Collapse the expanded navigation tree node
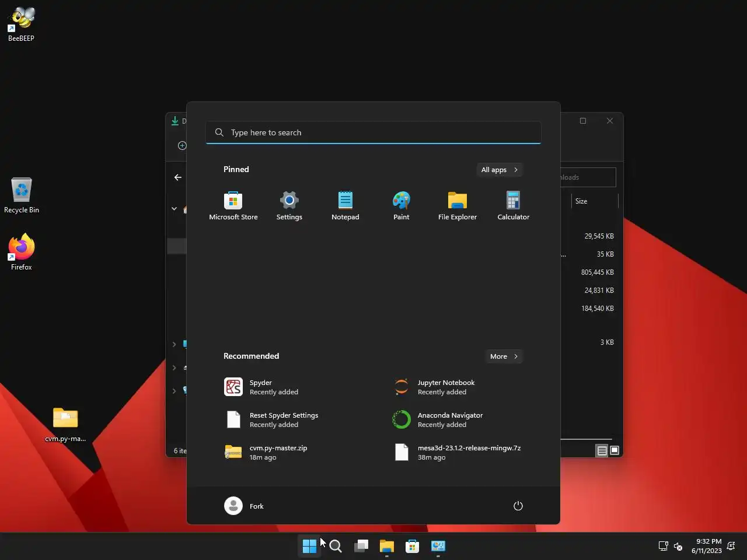This screenshot has width=747, height=560. (174, 208)
